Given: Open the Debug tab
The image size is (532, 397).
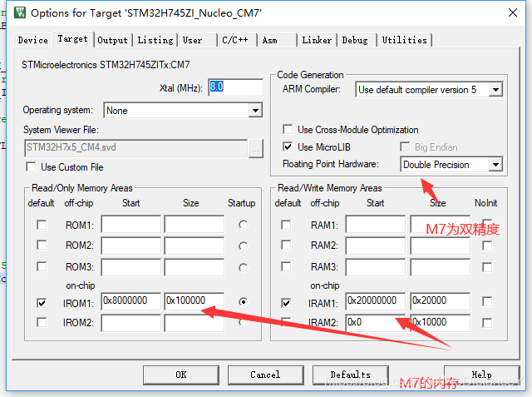Looking at the screenshot, I should click(354, 40).
